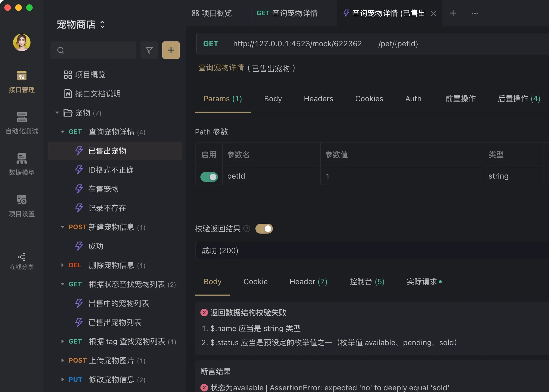Click the filter icon above the API tree

(149, 50)
